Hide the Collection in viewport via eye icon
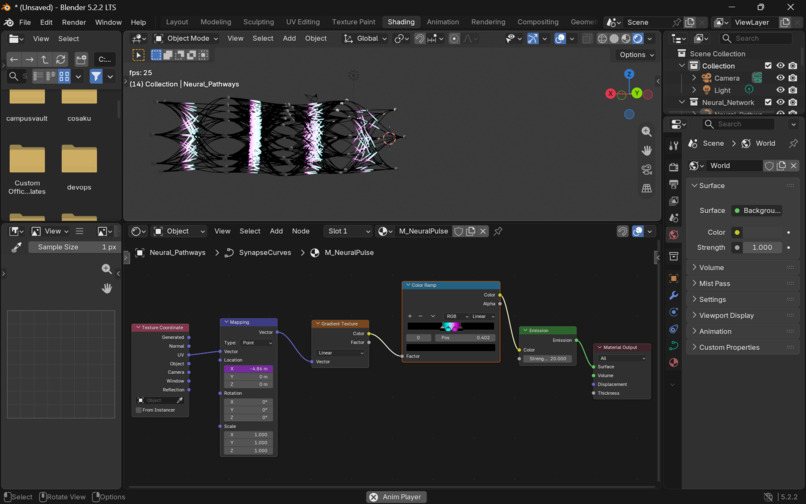Image resolution: width=806 pixels, height=504 pixels. [x=780, y=66]
